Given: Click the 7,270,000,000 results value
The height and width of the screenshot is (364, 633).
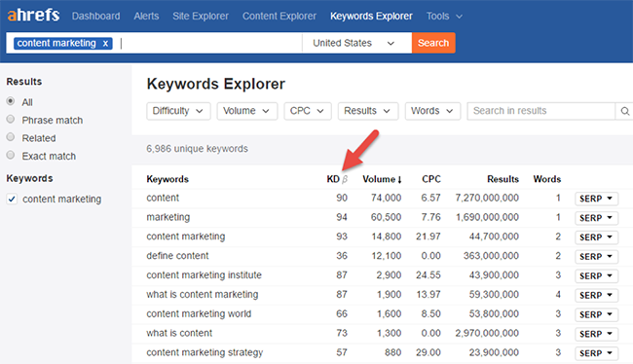Looking at the screenshot, I should 487,198.
